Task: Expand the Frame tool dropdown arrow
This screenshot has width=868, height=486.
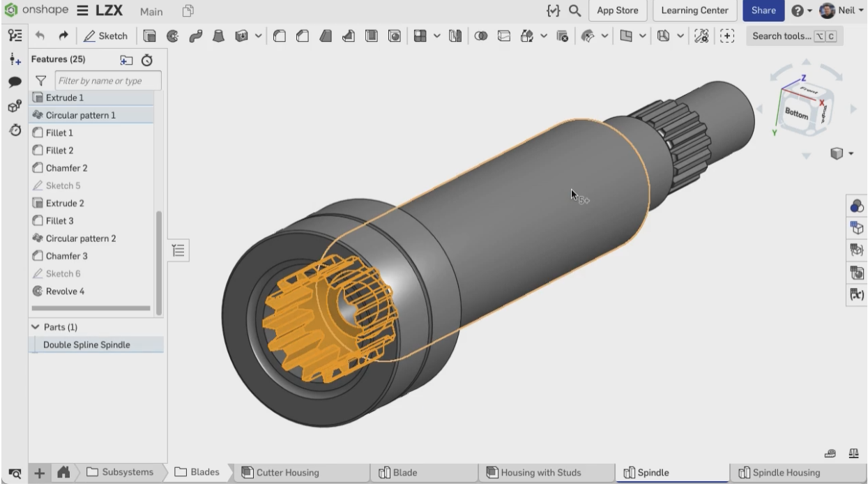Action: click(x=679, y=36)
